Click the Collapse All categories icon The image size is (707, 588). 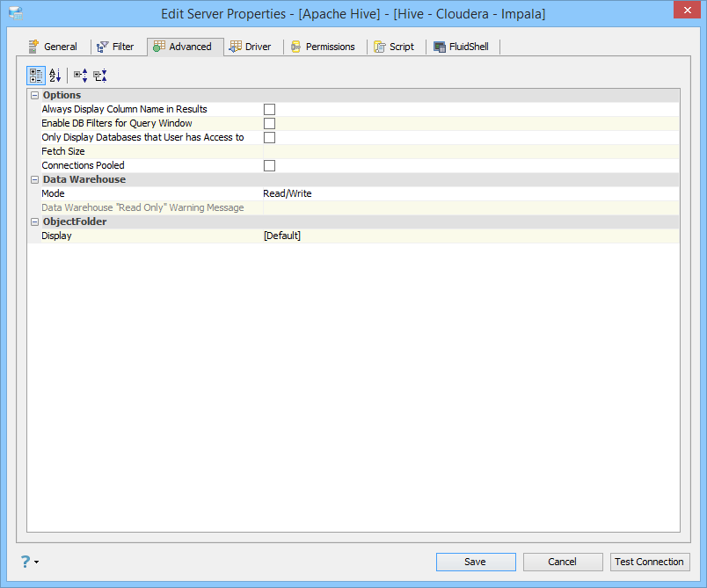click(x=100, y=76)
